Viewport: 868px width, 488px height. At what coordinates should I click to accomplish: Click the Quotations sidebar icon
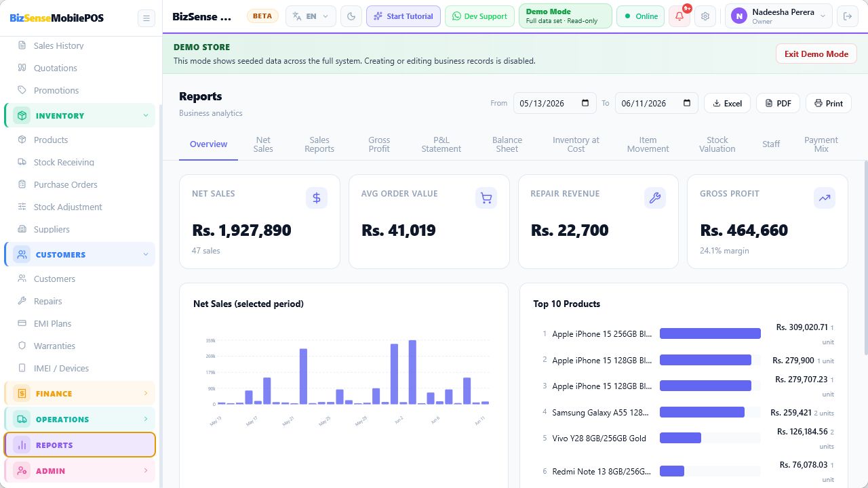coord(22,68)
